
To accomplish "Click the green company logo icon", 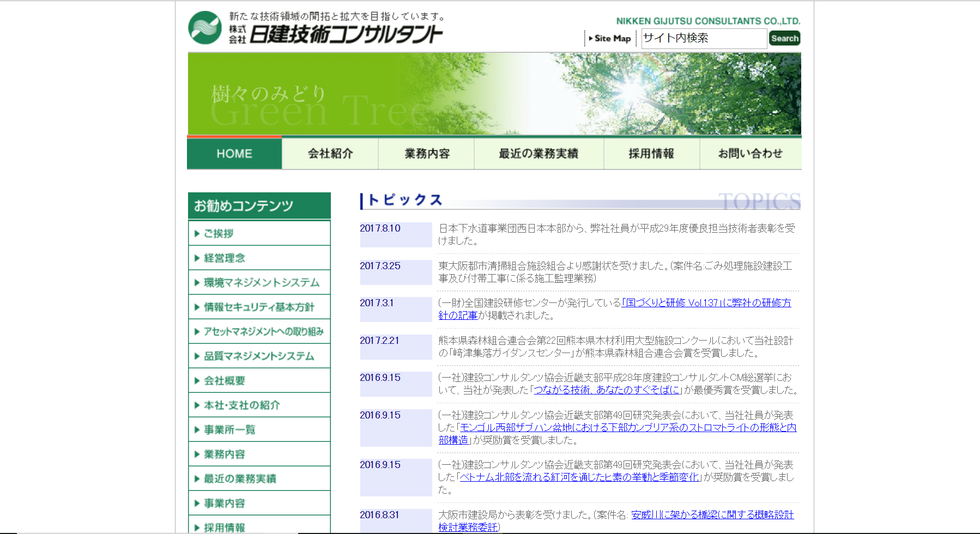I will 205,28.
